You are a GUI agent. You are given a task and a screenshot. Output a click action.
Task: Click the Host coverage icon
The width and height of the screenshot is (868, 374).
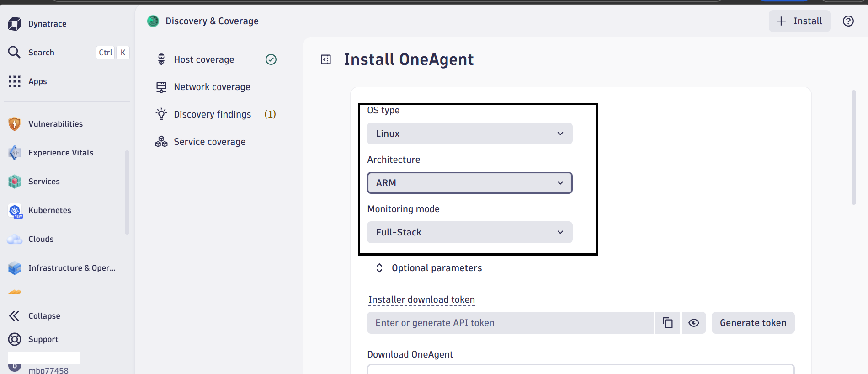tap(161, 59)
